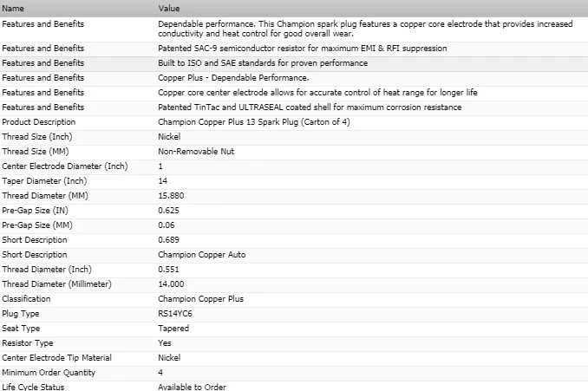Click the Classification row label
This screenshot has width=588, height=391.
click(x=28, y=298)
